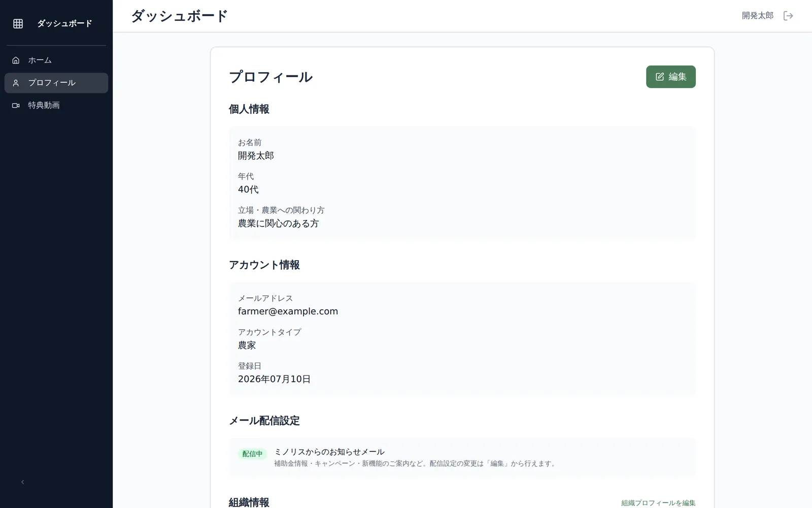Select the プロフィール menu item
Image resolution: width=812 pixels, height=508 pixels.
[56, 83]
